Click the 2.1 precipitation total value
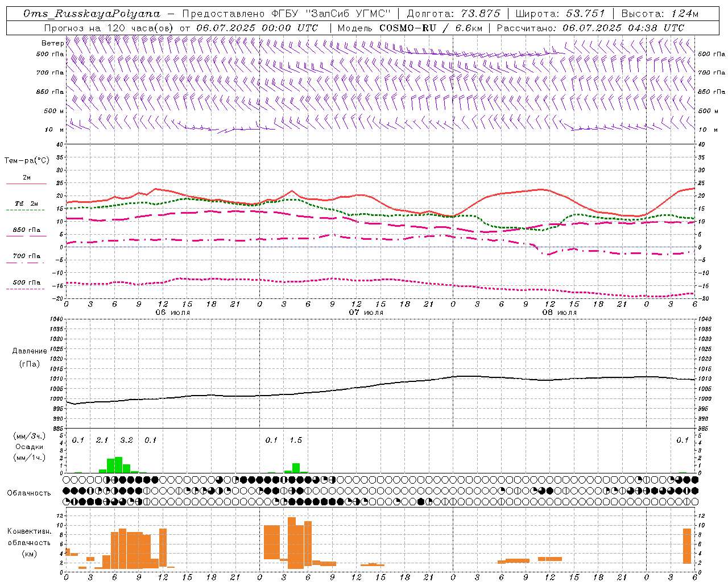This screenshot has height=582, width=728. click(102, 440)
